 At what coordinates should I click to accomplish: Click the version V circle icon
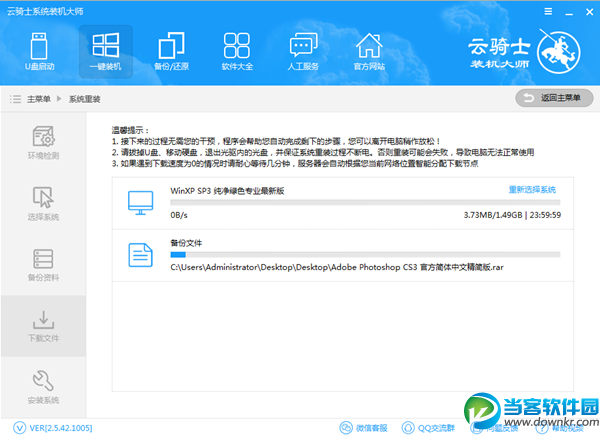(x=20, y=428)
